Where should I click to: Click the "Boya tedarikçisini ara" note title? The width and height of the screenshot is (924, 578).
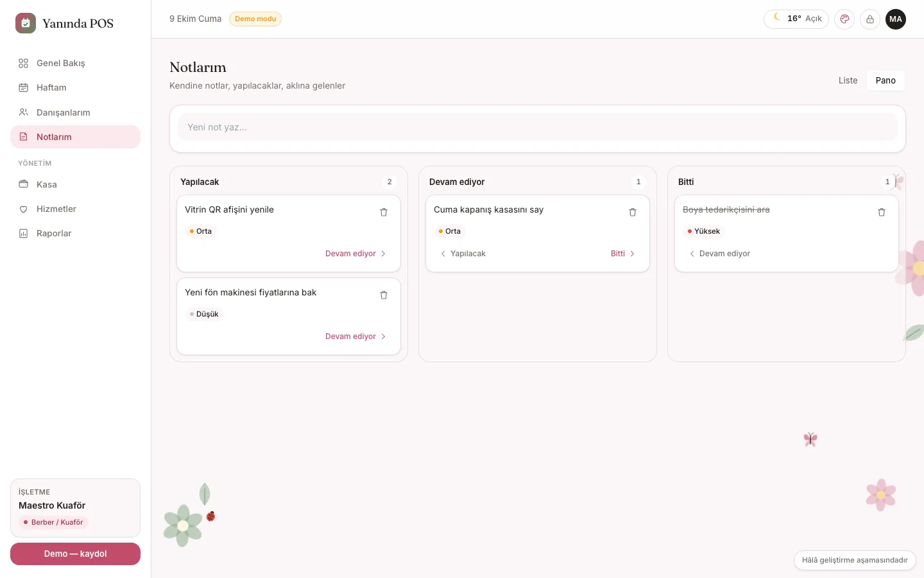(726, 209)
